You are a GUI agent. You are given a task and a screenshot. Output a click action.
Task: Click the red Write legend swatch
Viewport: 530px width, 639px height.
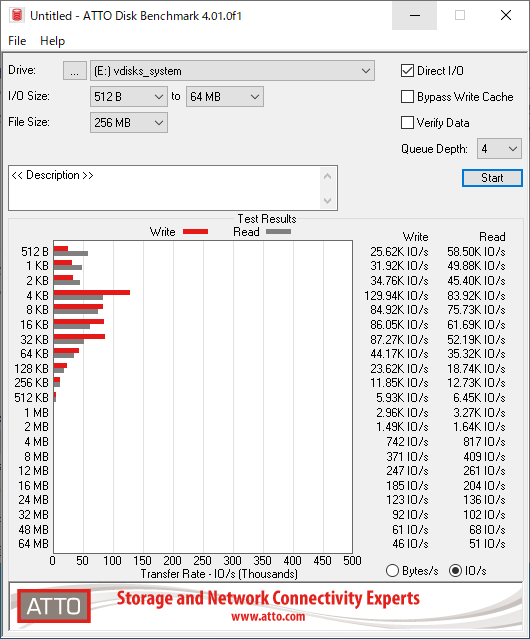click(x=196, y=231)
